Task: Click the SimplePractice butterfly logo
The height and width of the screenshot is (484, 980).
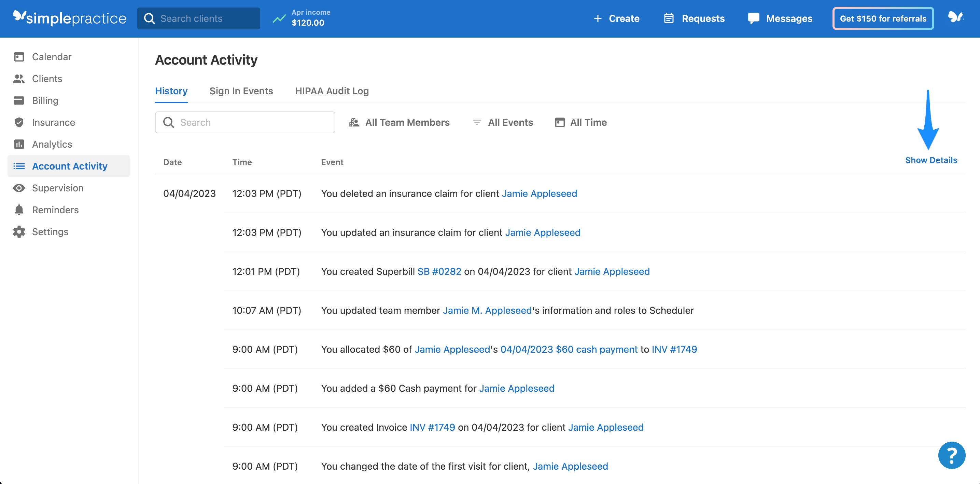Action: pos(19,18)
